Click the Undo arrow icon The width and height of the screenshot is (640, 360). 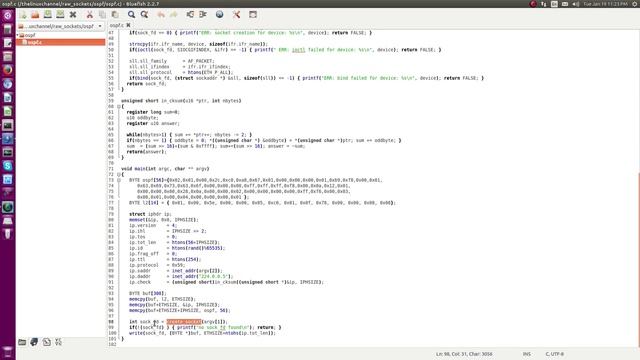[x=161, y=15]
